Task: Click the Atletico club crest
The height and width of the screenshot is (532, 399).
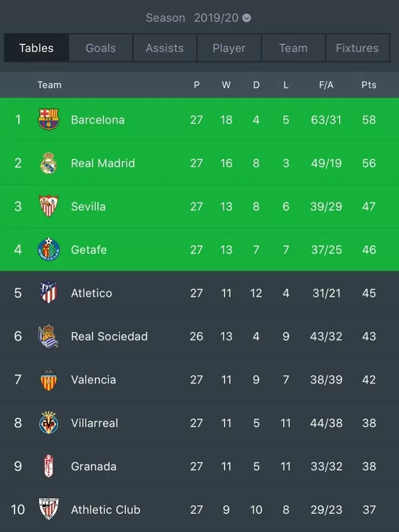Action: (49, 293)
